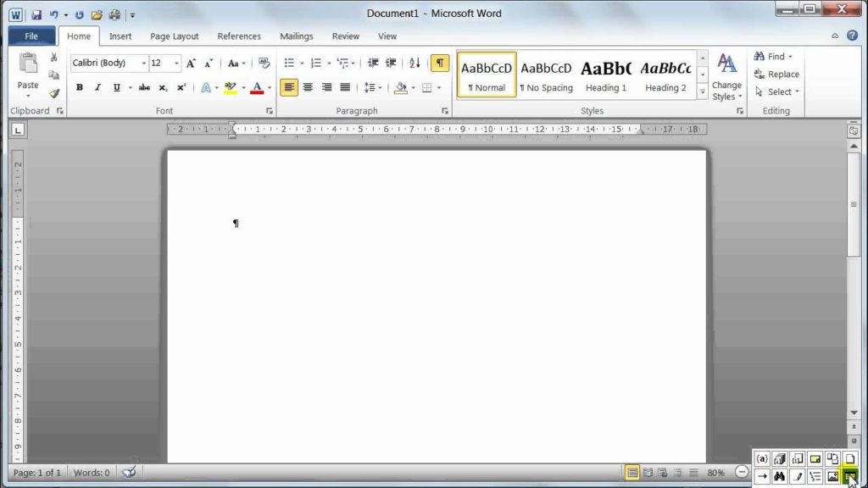Toggle bold formatting
Screen dimensions: 868x488
(x=79, y=87)
